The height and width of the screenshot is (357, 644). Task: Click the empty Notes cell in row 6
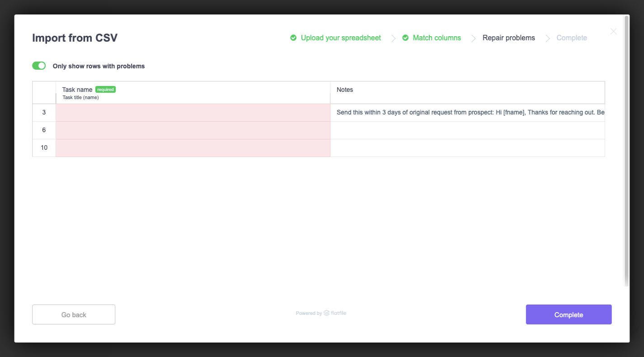click(x=467, y=130)
